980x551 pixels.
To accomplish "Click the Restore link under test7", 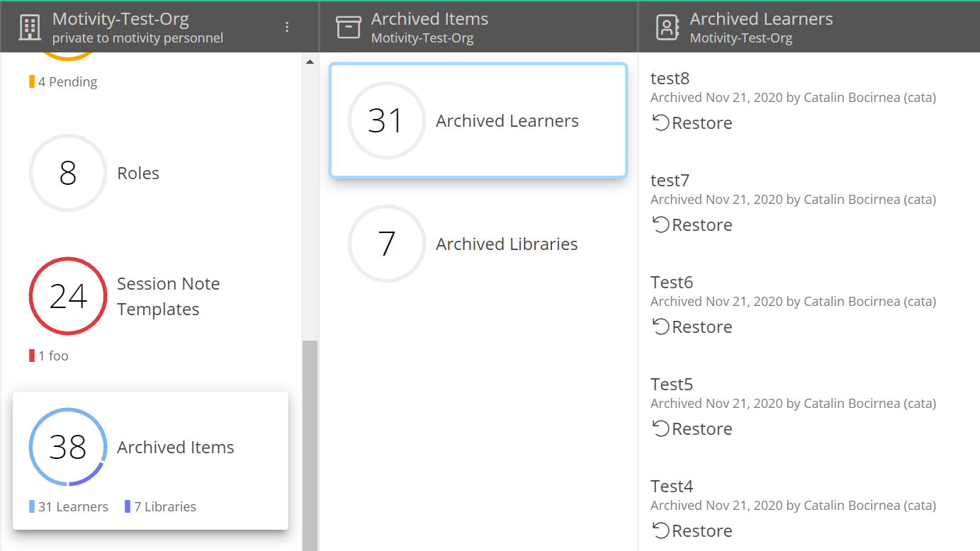I will pos(692,224).
